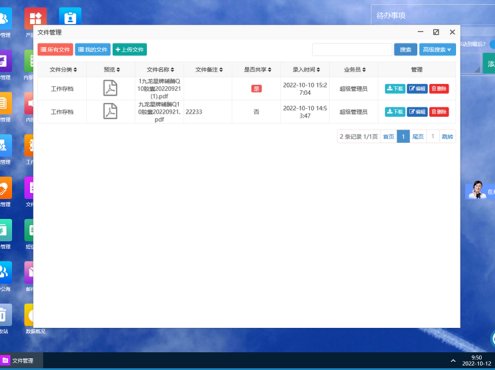Click the green 上传文件 upload button
Screen dimensions: 495x370
(x=130, y=50)
